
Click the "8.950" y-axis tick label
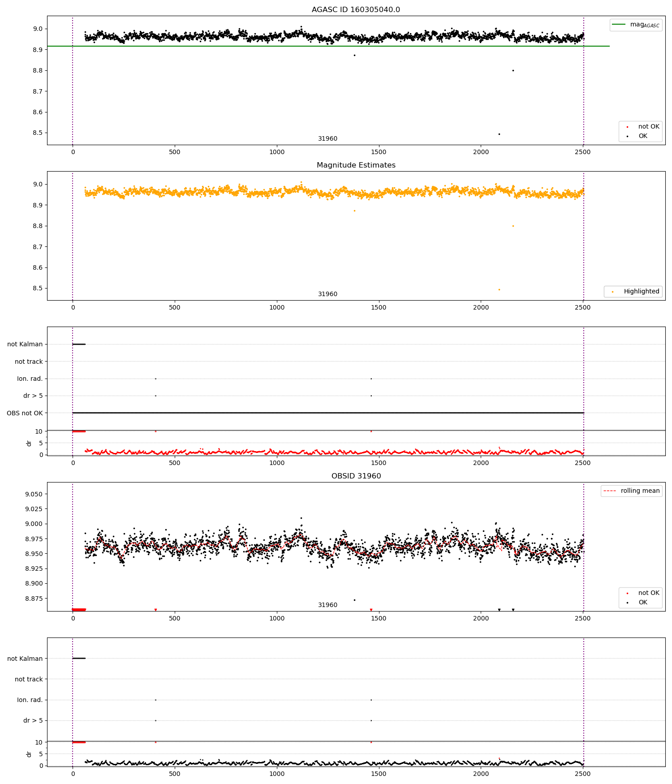[34, 554]
